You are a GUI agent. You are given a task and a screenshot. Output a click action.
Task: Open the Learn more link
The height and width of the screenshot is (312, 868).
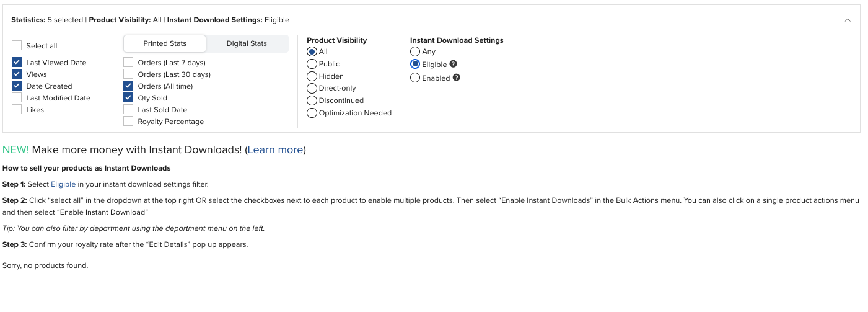pos(275,149)
